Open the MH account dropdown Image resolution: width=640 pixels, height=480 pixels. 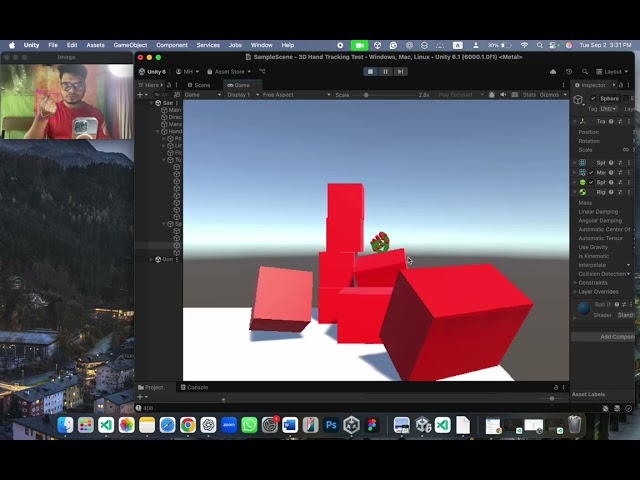pyautogui.click(x=187, y=72)
